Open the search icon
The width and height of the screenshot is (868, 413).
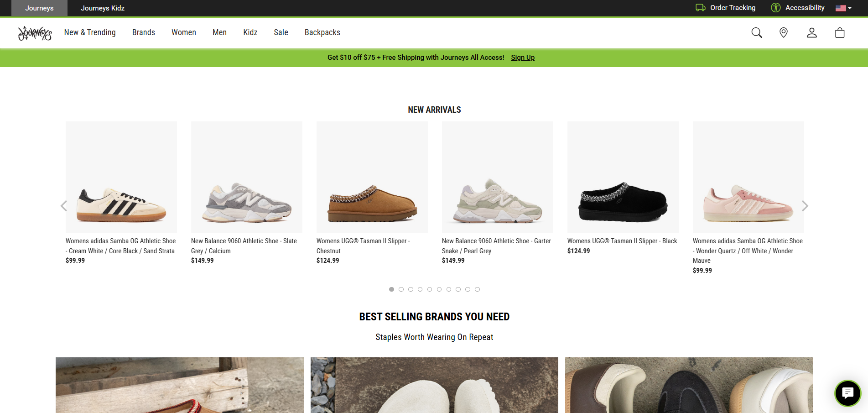click(756, 32)
